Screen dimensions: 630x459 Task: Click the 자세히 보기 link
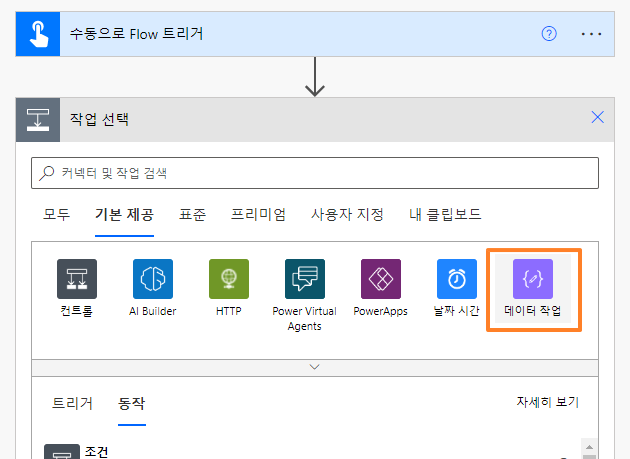click(547, 402)
